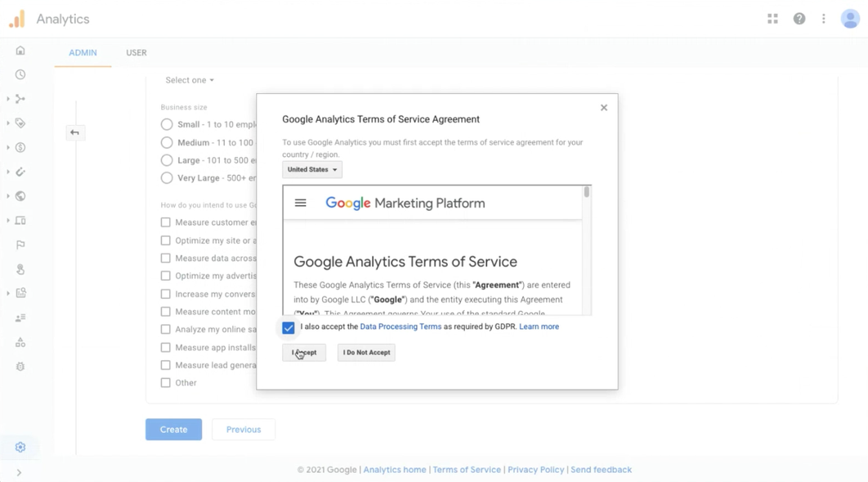This screenshot has height=482, width=868.
Task: Check the Measure app installs checkbox
Action: 166,347
